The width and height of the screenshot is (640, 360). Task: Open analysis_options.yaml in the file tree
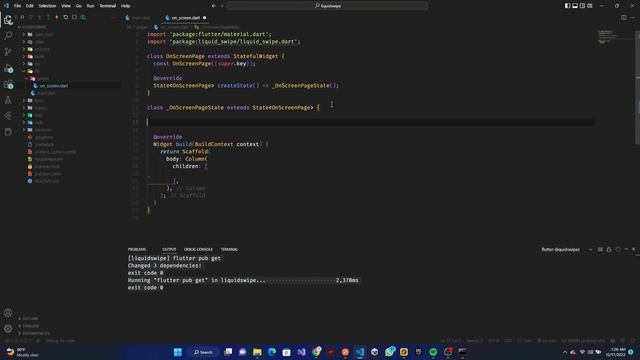point(55,152)
